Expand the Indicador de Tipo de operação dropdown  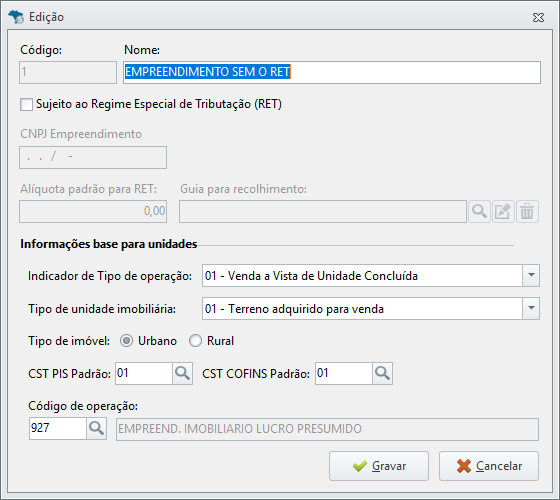(x=531, y=275)
